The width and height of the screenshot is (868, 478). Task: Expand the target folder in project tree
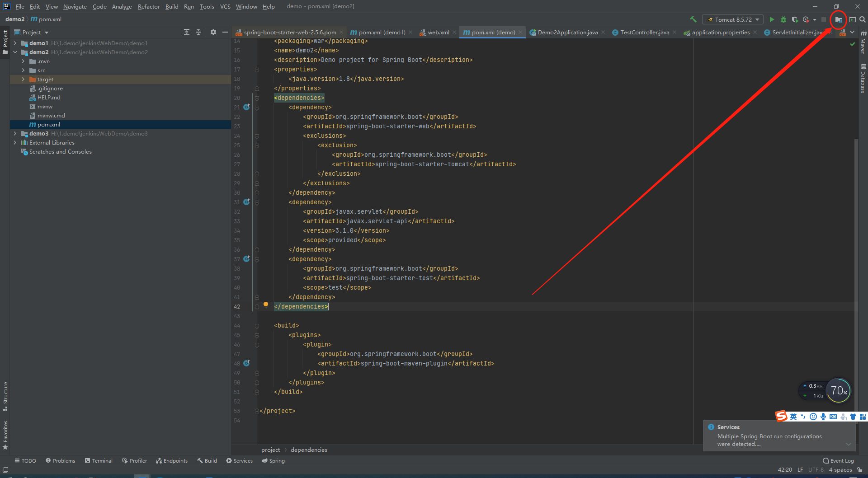click(x=23, y=80)
